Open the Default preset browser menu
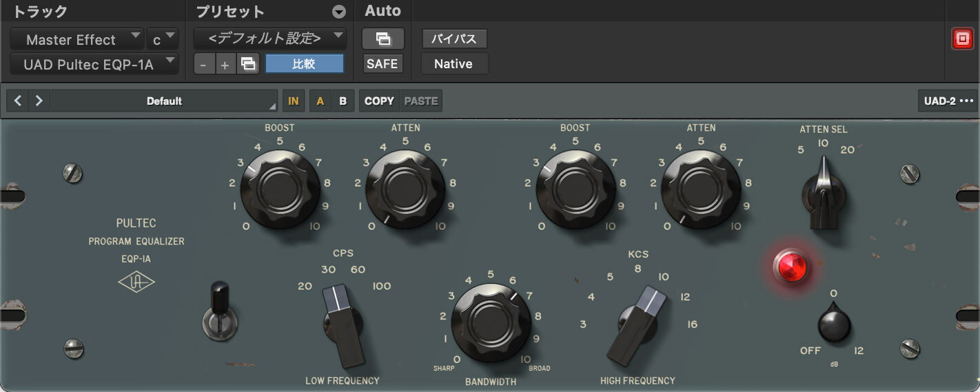This screenshot has height=392, width=980. (x=164, y=101)
